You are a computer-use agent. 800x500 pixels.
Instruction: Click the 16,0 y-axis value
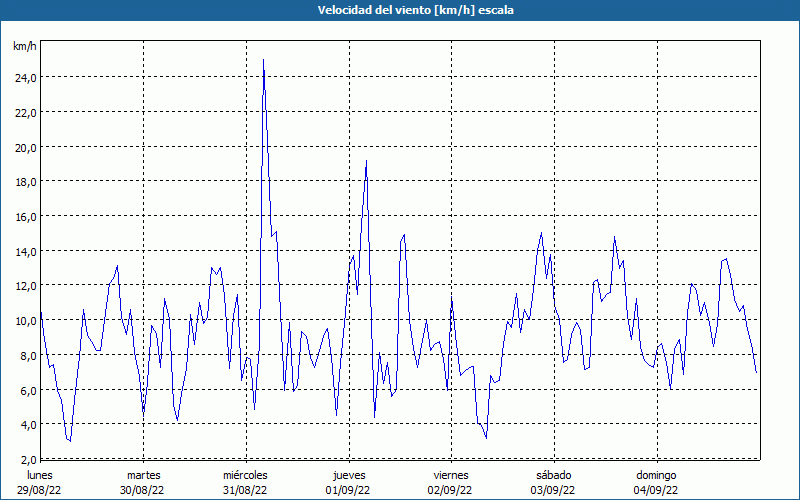click(x=26, y=217)
